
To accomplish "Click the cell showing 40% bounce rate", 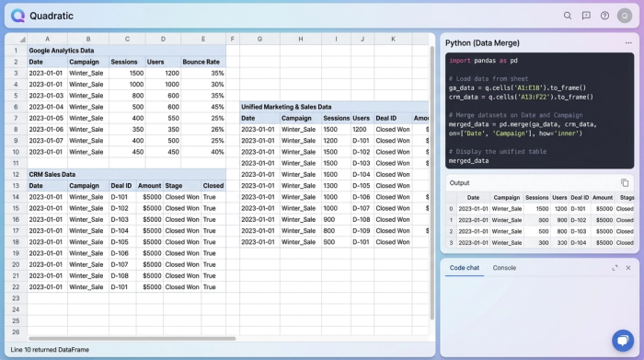I will [203, 152].
